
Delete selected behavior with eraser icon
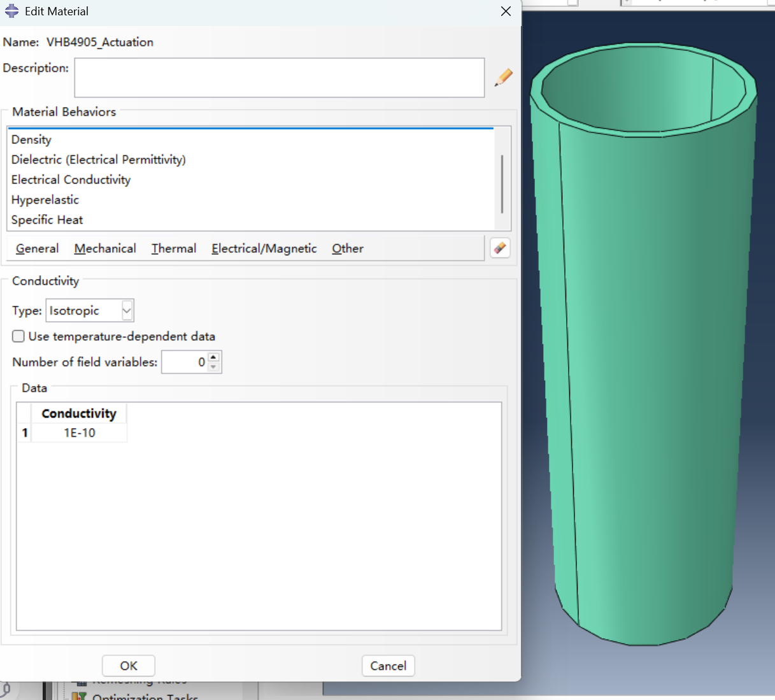501,248
